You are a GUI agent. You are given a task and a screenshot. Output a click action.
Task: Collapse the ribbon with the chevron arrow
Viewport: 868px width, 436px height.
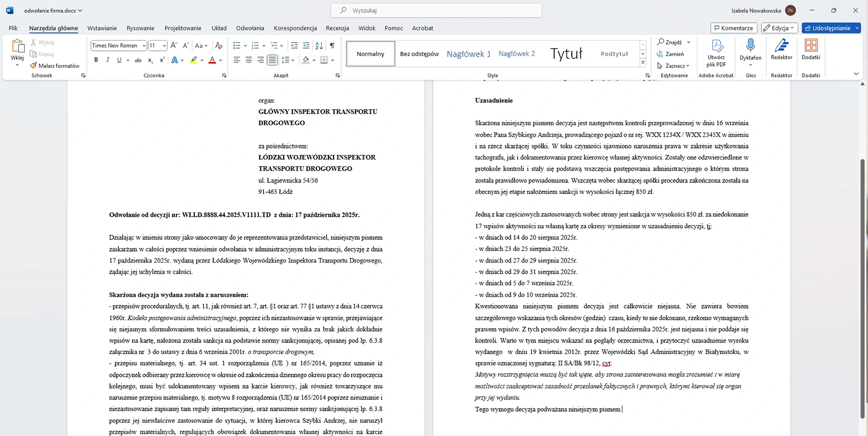coord(856,74)
